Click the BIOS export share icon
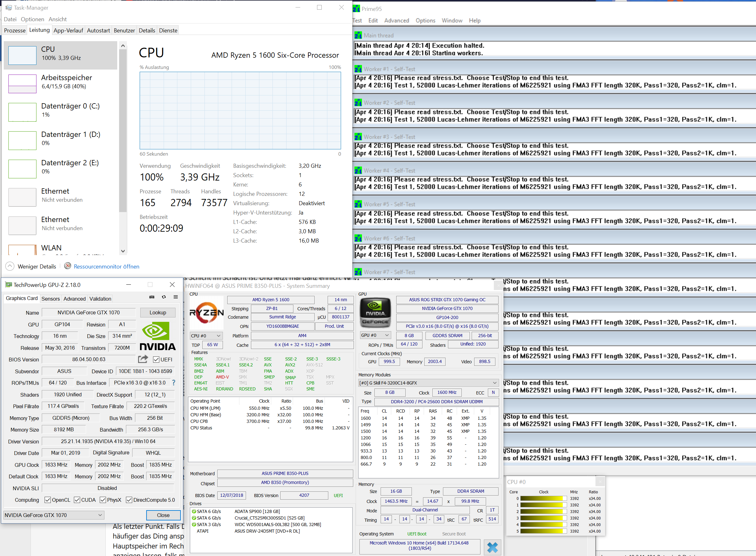 click(x=143, y=359)
